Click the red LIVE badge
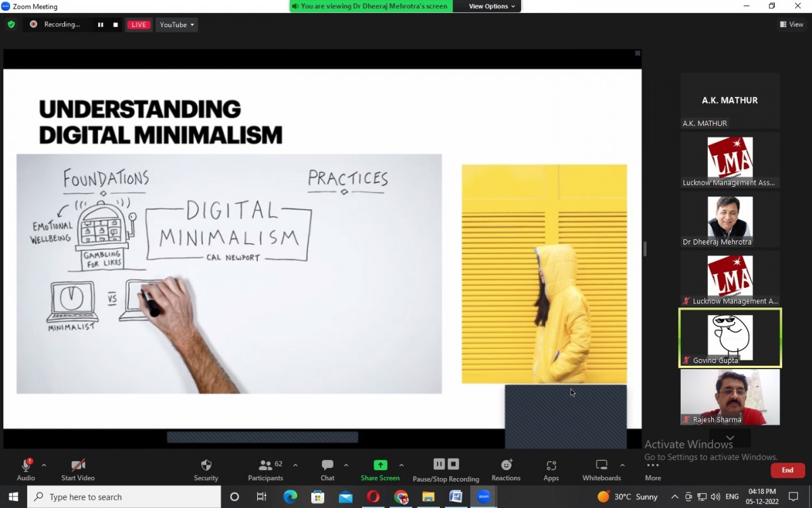The height and width of the screenshot is (508, 812). [x=139, y=25]
